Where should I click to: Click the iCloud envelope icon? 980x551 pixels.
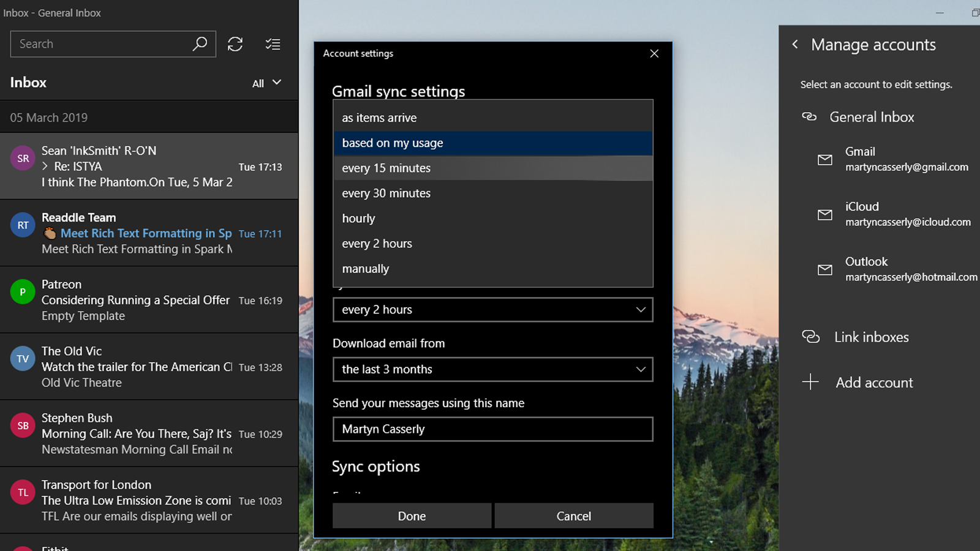825,214
